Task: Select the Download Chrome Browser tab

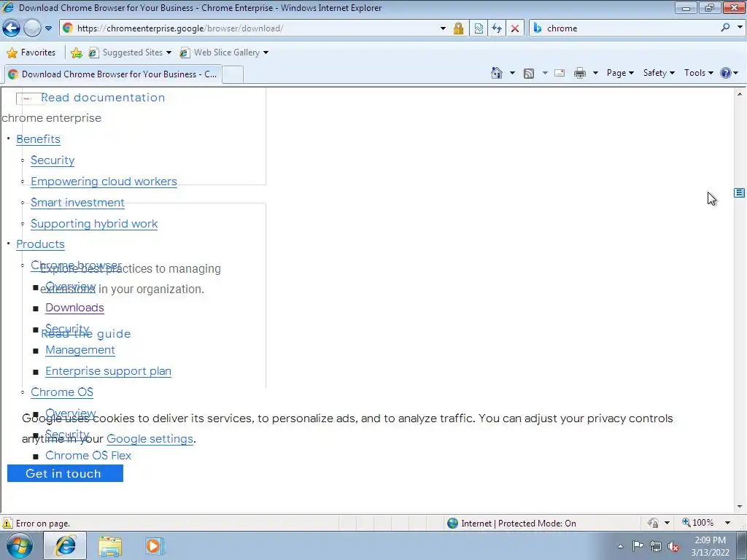Action: pos(112,74)
